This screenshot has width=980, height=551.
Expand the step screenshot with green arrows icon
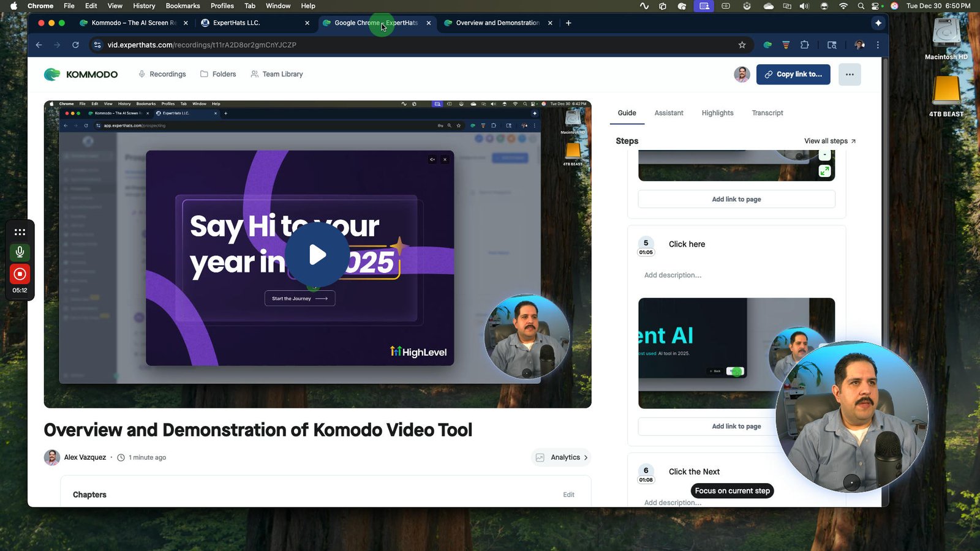[824, 171]
